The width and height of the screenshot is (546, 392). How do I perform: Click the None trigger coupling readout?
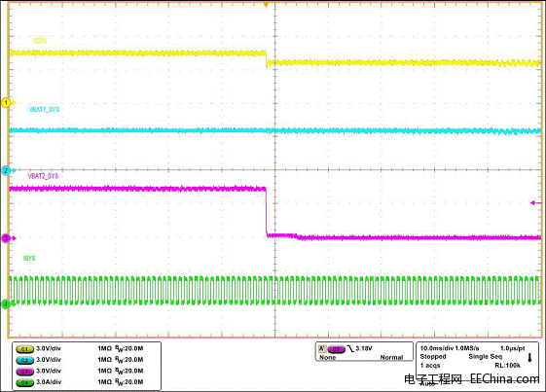coord(328,358)
